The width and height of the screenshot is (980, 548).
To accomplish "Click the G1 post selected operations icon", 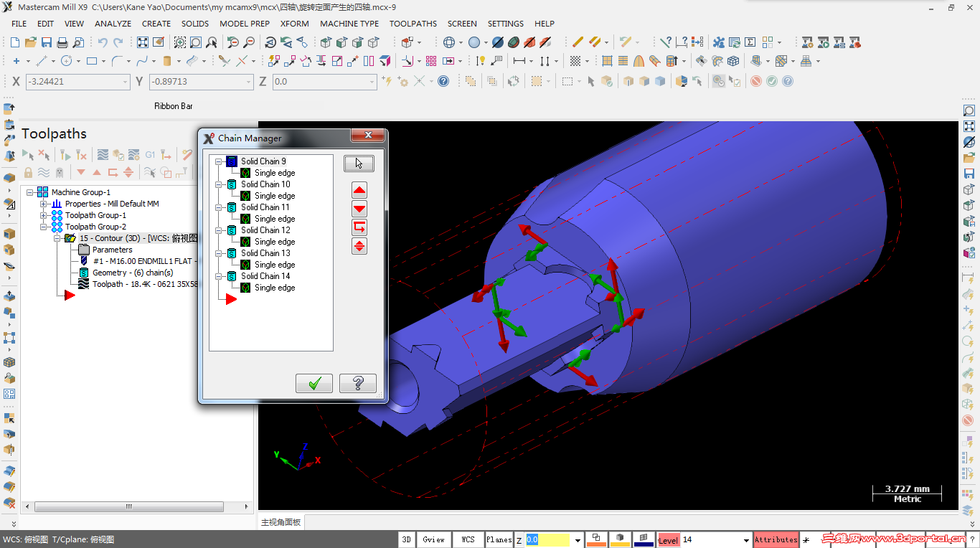I will pyautogui.click(x=150, y=154).
